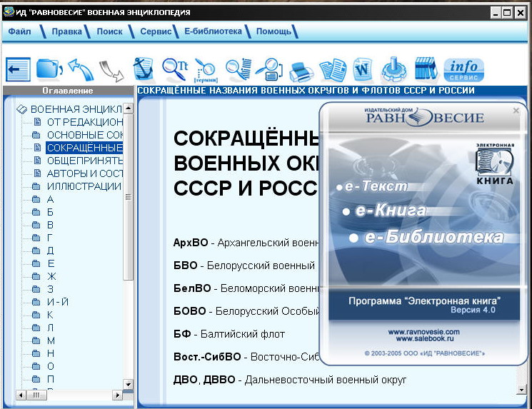Click tree vertical scrollbar thumb
The width and height of the screenshot is (532, 409).
pyautogui.click(x=129, y=197)
